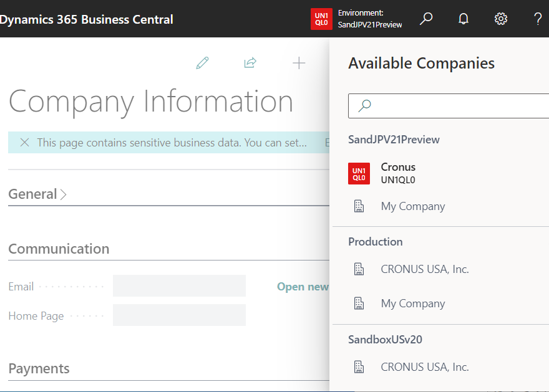This screenshot has height=392, width=549.
Task: Click the pencil edit icon
Action: coord(202,63)
